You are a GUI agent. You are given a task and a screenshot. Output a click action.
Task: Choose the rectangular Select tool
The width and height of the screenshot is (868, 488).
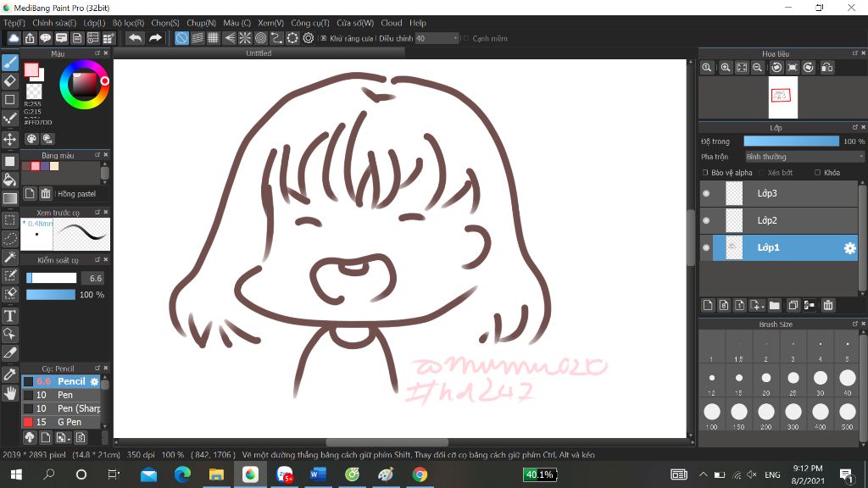click(10, 220)
